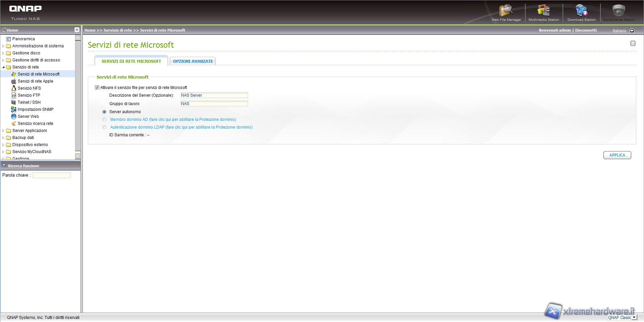Click the help question mark icon
This screenshot has height=322, width=644.
pyautogui.click(x=633, y=43)
